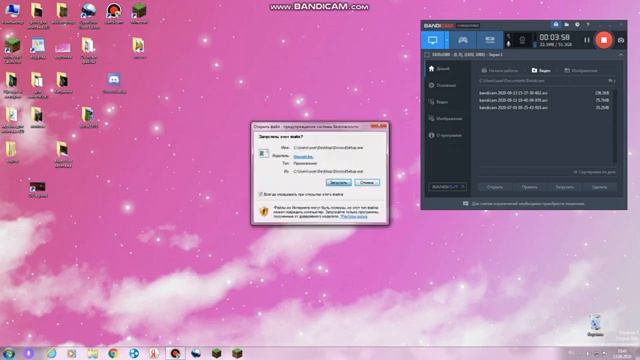Open Bandicam settings gear in title bar
Image resolution: width=640 pixels, height=360 pixels.
coord(577,25)
